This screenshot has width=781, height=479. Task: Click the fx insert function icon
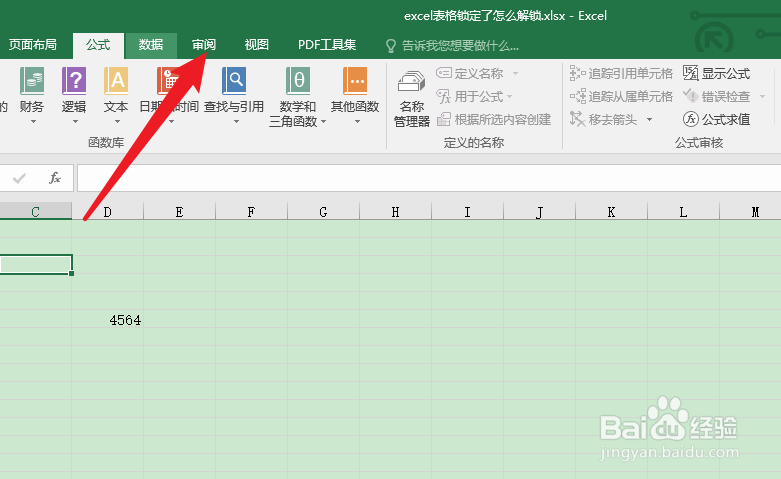coord(55,178)
